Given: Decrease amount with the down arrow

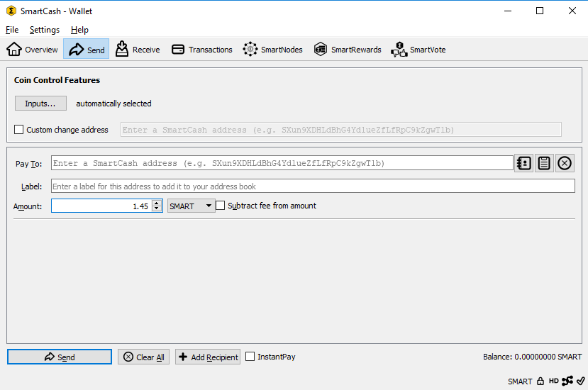Looking at the screenshot, I should (x=157, y=209).
